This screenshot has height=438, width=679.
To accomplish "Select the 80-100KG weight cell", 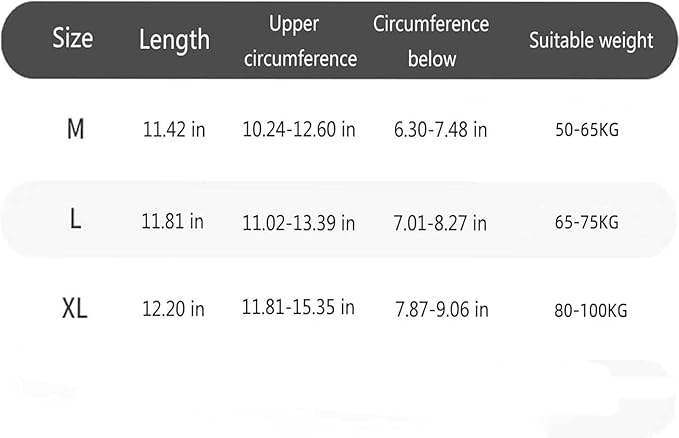I will tap(590, 310).
